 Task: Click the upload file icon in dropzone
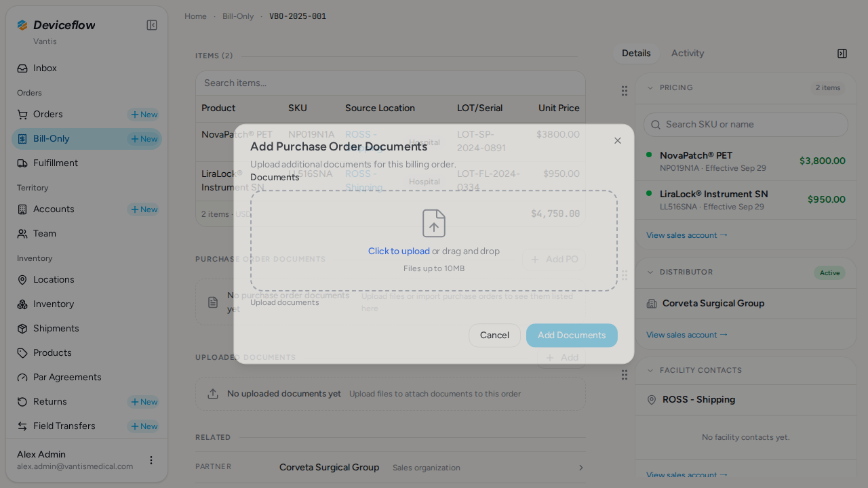434,223
